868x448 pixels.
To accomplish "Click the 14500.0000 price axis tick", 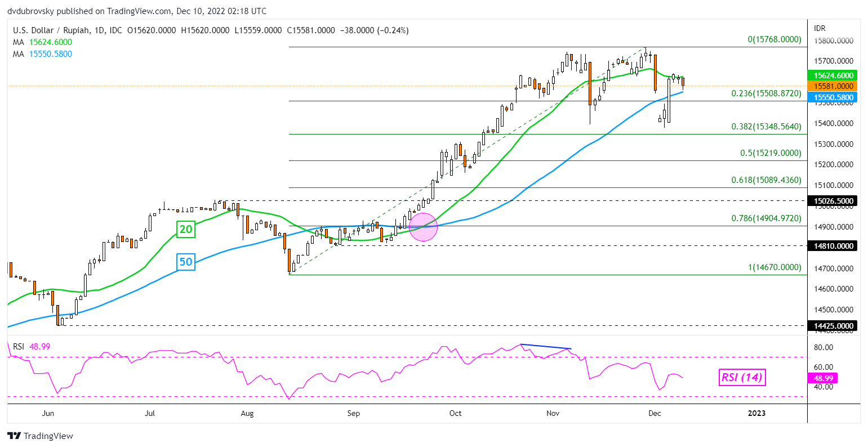I will [834, 310].
